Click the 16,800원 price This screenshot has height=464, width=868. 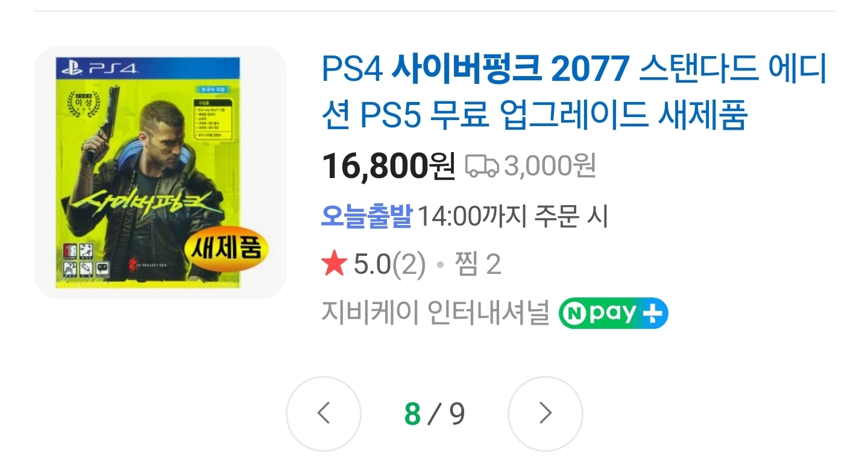pyautogui.click(x=388, y=166)
